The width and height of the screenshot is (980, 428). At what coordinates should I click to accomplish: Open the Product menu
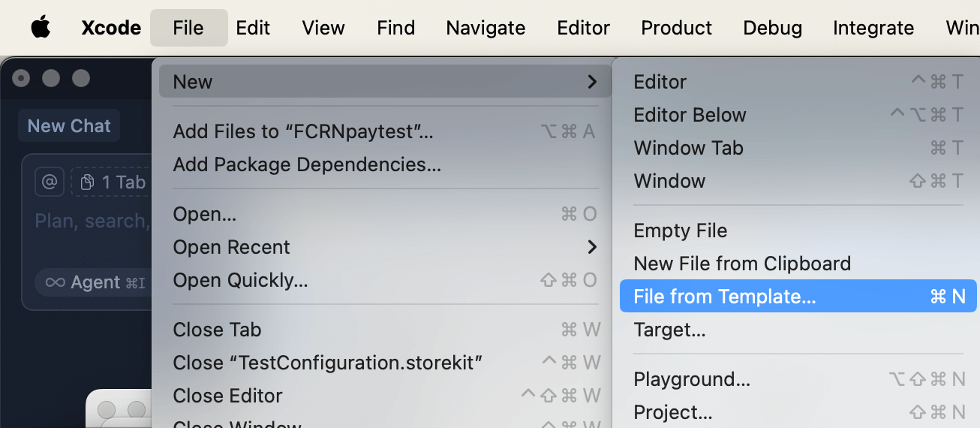click(677, 28)
